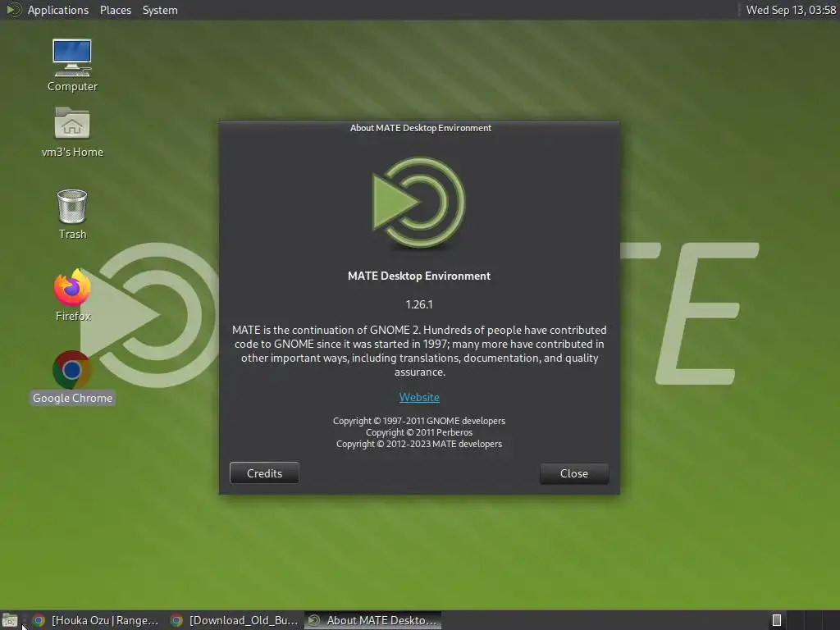Click the MATE logo icon in top panel
Image resolution: width=840 pixels, height=630 pixels.
[x=13, y=10]
